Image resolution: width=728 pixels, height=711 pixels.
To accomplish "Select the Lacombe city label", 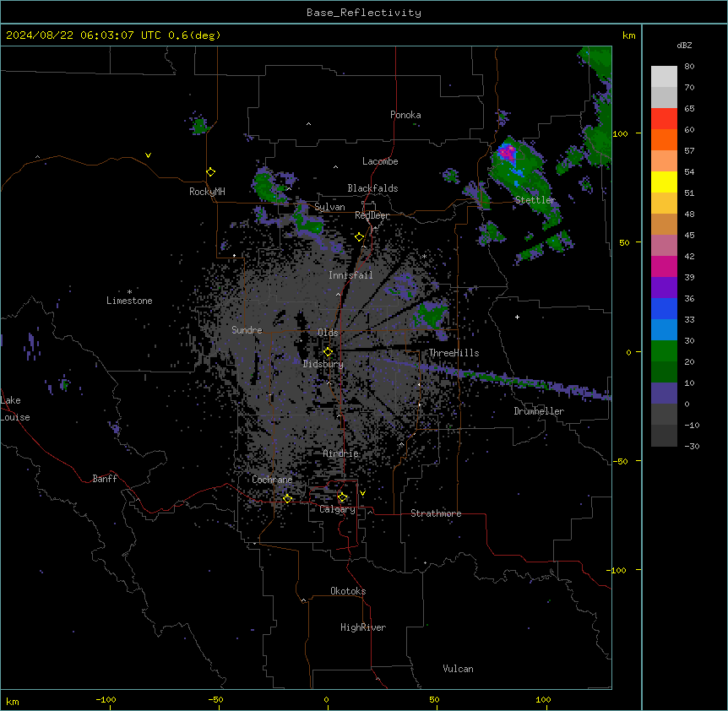I will tap(380, 161).
